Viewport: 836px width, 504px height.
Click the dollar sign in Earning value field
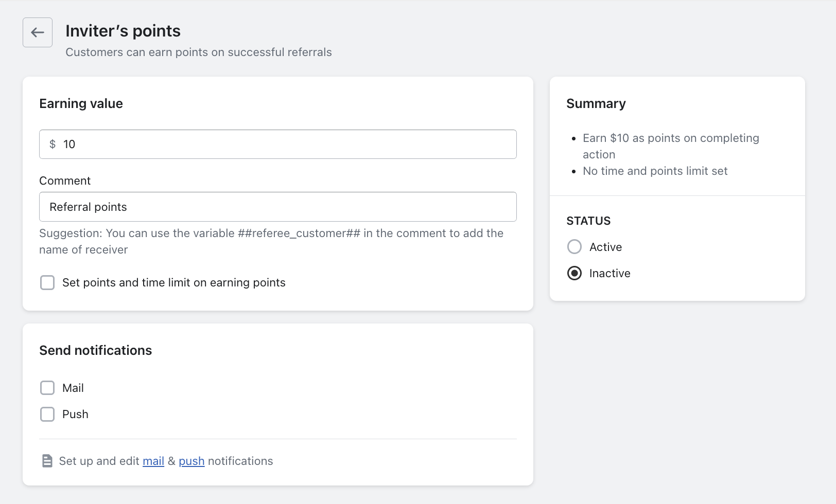click(x=53, y=145)
